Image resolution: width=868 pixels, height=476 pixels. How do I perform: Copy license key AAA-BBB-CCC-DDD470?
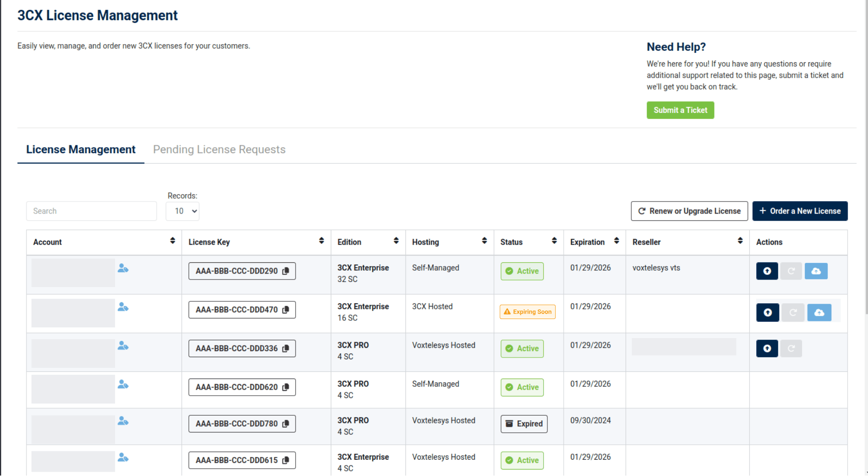(x=286, y=310)
